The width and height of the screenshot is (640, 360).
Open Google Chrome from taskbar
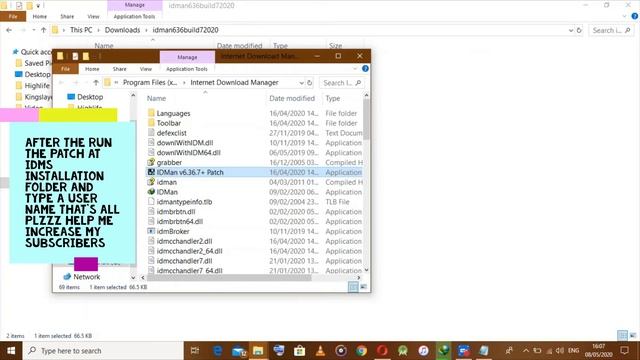pos(361,351)
